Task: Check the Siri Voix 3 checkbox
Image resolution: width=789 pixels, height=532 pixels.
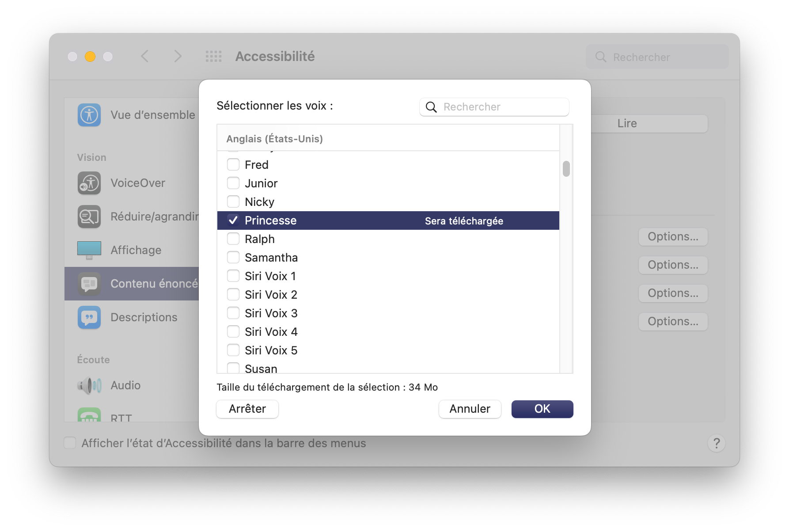Action: (233, 313)
